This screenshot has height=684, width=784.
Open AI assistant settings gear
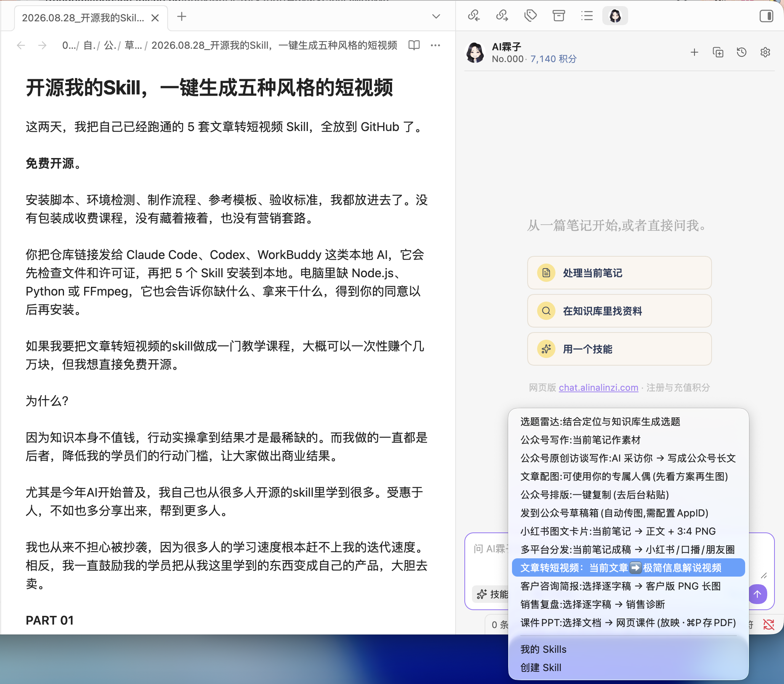coord(765,52)
